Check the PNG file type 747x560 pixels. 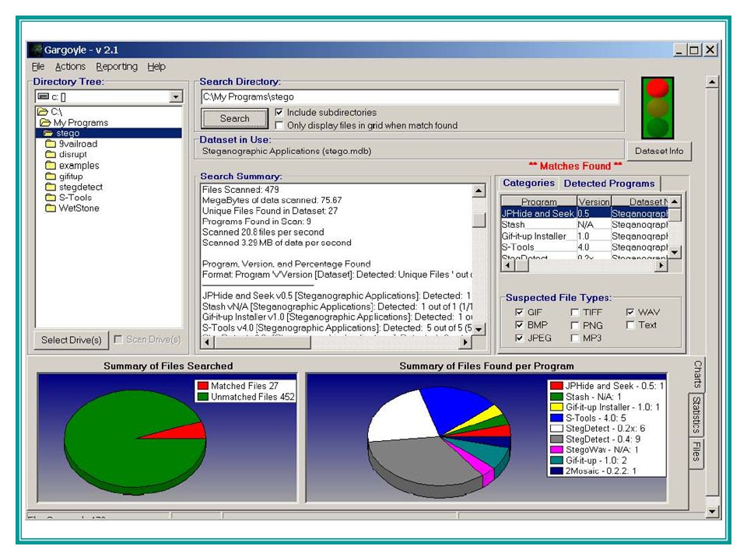[x=574, y=325]
